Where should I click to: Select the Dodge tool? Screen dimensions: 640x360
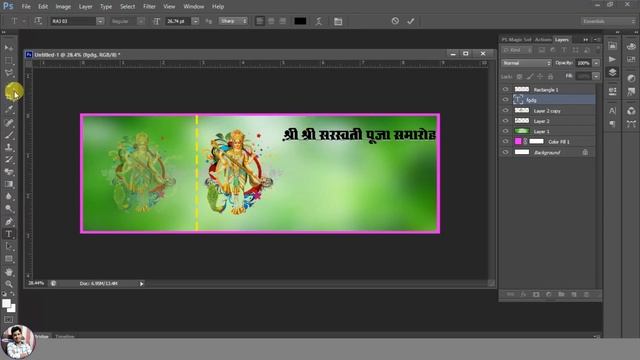[9, 209]
